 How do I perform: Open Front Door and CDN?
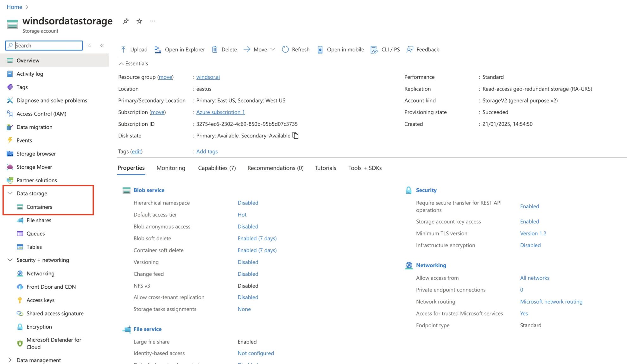(x=51, y=286)
